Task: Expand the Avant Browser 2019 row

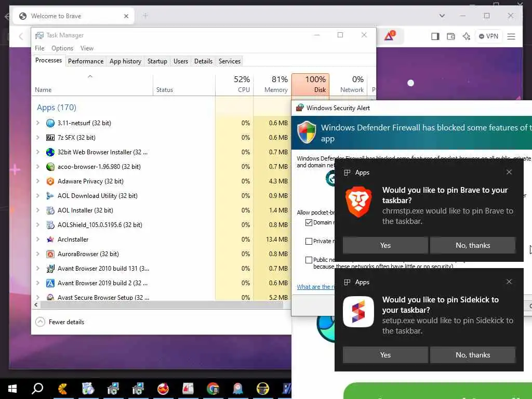Action: [38, 283]
